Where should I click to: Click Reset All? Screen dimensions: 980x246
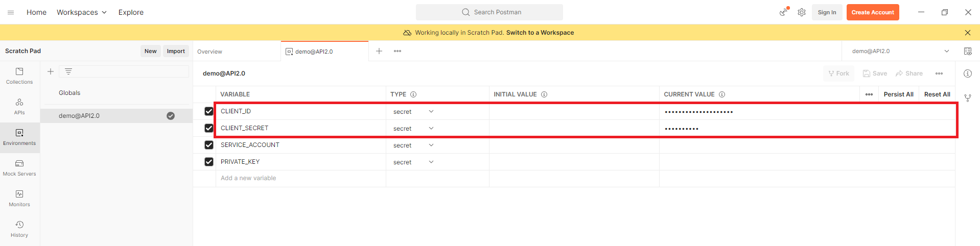click(937, 94)
